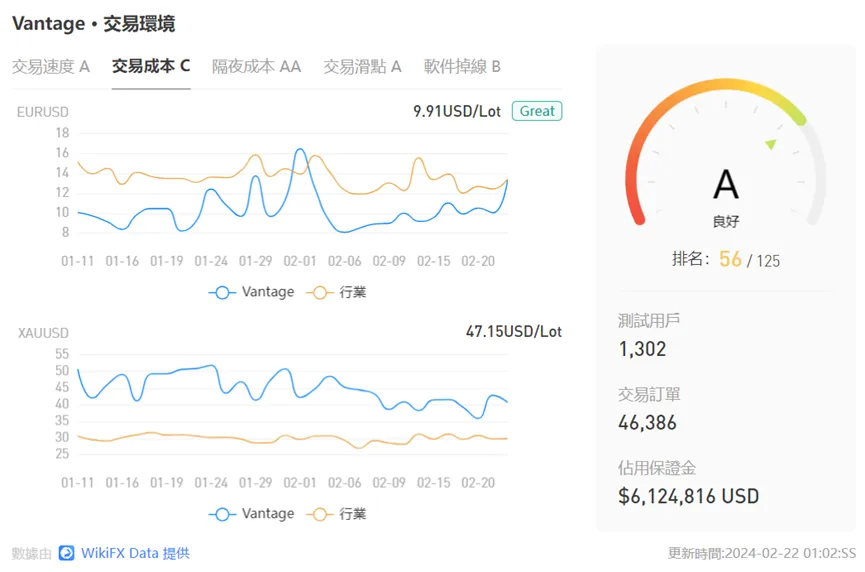This screenshot has height=572, width=865.
Task: Switch to the 交易滑點 A tab
Action: point(362,67)
